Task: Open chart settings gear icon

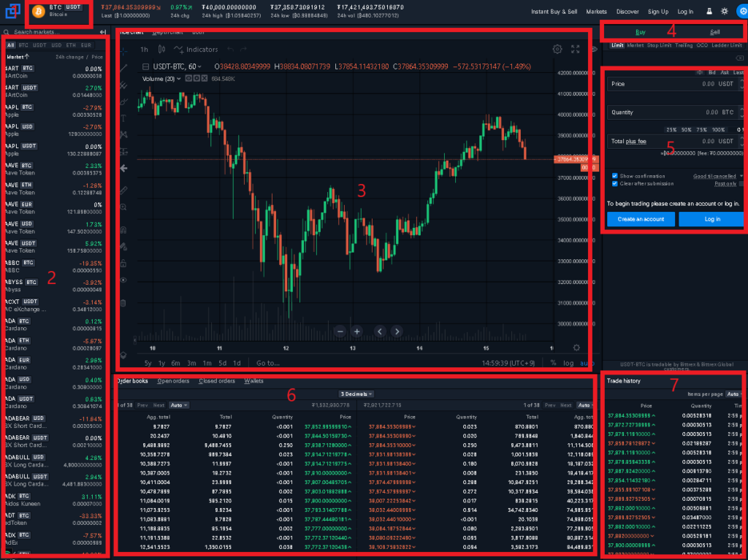Action: [x=557, y=49]
